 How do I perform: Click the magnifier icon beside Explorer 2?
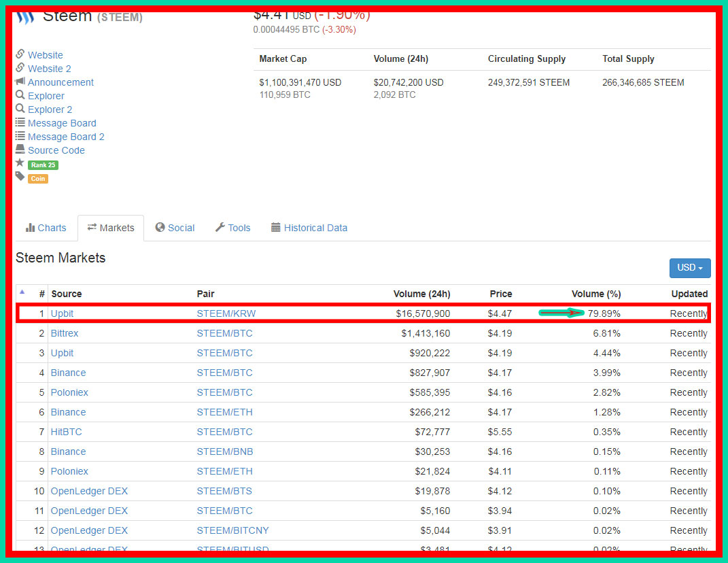20,109
